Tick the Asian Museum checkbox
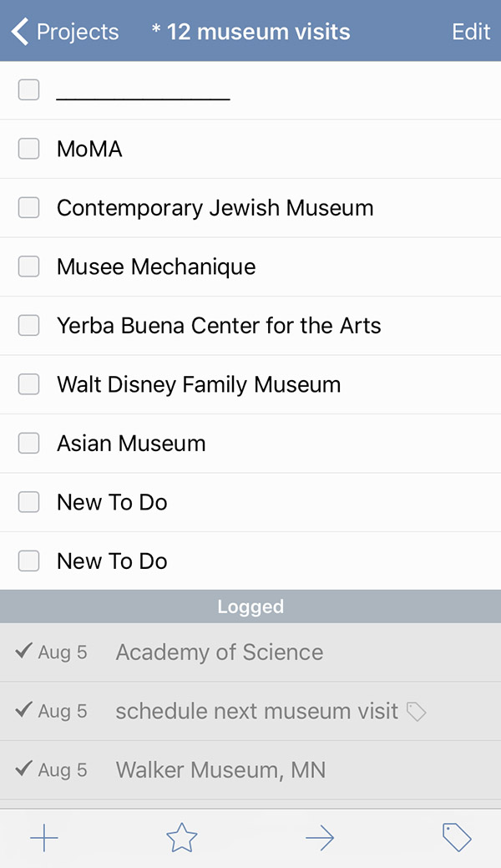 (x=29, y=444)
